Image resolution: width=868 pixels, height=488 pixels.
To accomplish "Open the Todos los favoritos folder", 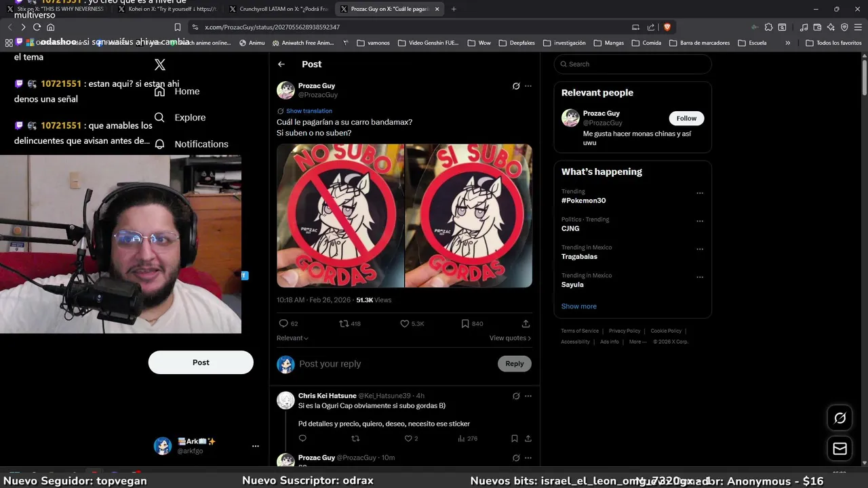I will pos(833,43).
